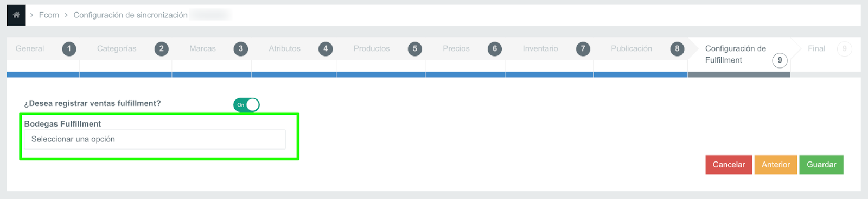Go to the Final step tab
The height and width of the screenshot is (199, 868).
point(816,48)
